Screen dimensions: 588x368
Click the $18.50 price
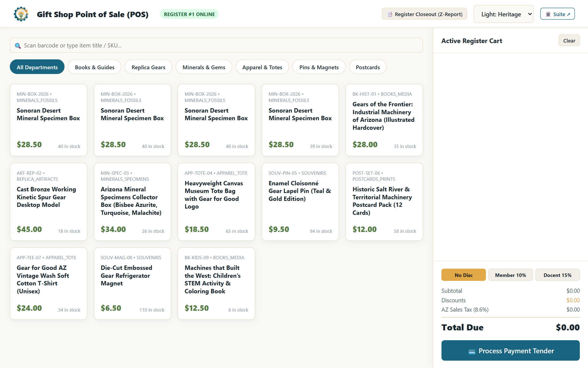tap(197, 229)
